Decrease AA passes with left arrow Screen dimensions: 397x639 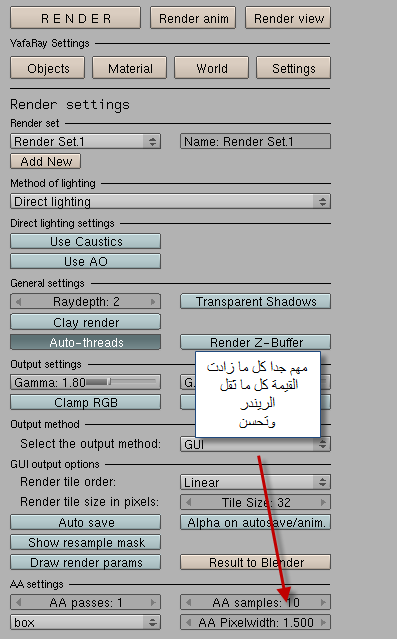click(x=18, y=602)
